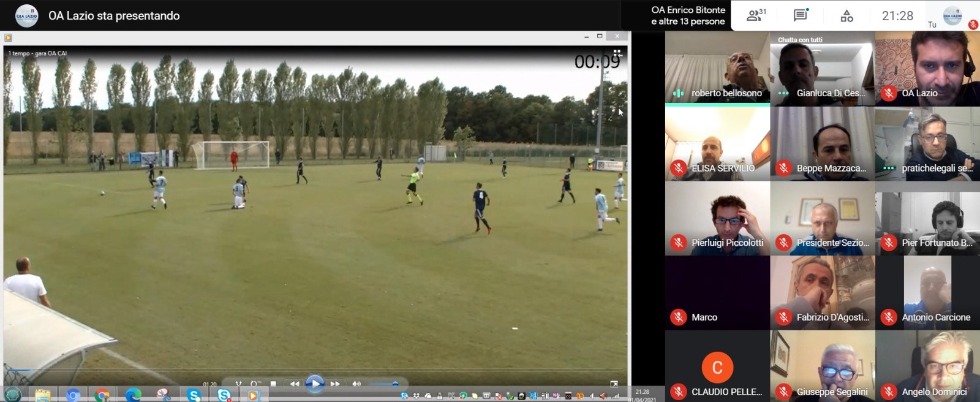Click the muted mic icon on Antonio Carcione tile

pos(889,317)
